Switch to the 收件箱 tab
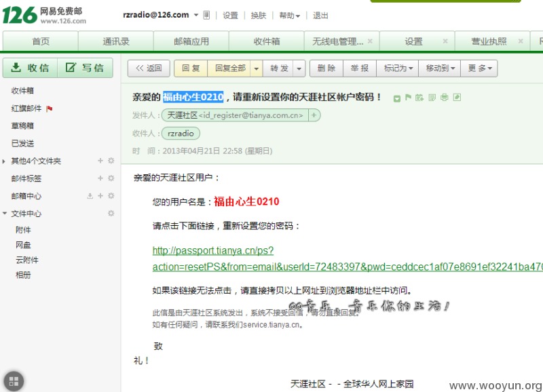This screenshot has width=543, height=392. [267, 41]
